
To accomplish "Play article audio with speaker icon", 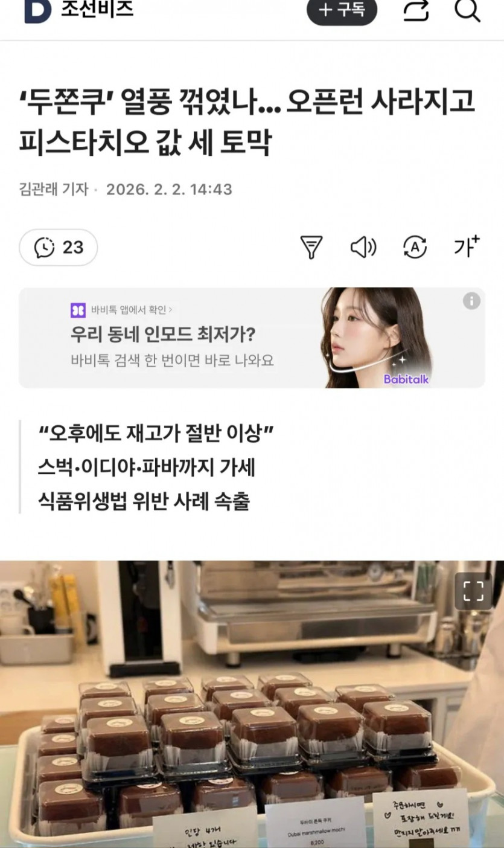I will point(363,247).
